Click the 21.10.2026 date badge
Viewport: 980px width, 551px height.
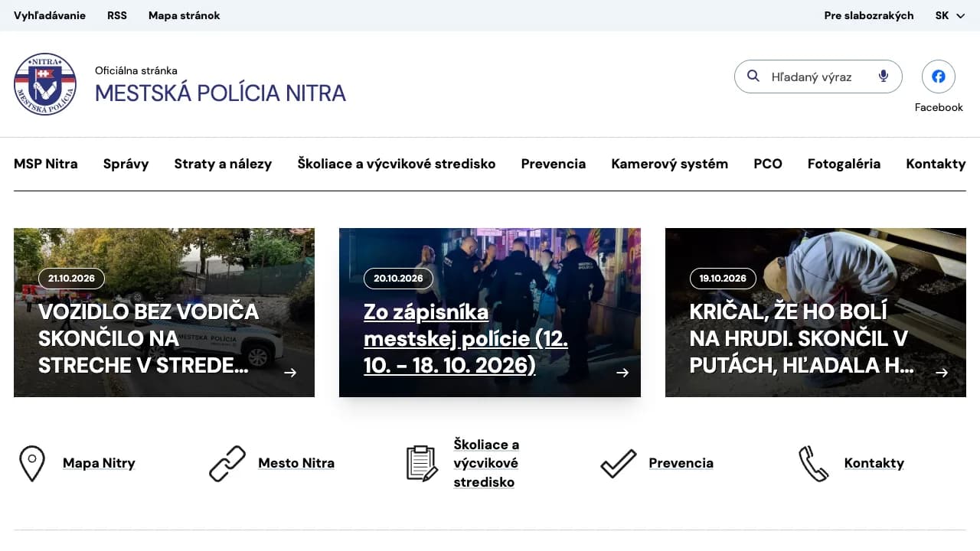click(71, 279)
